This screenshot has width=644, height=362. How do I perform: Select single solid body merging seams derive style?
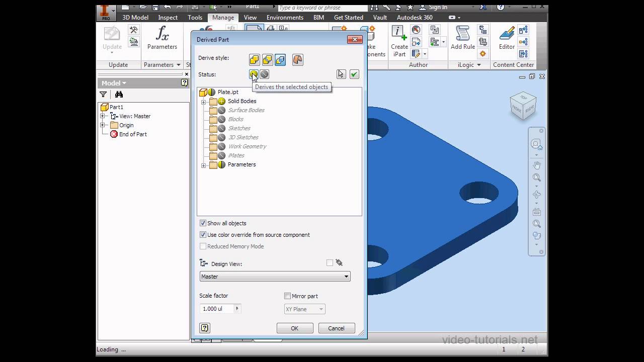pos(254,60)
